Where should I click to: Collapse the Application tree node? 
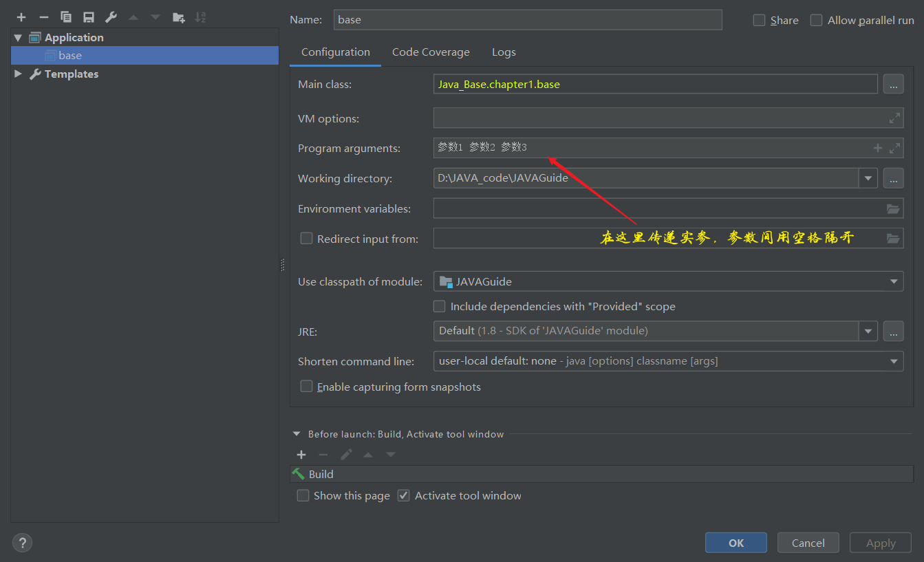18,38
